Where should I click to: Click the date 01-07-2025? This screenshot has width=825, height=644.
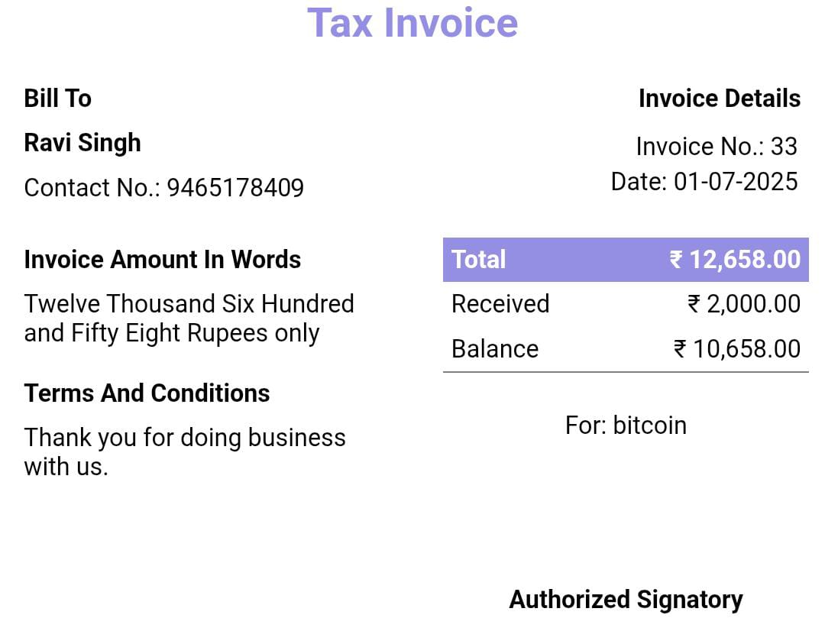coord(735,182)
